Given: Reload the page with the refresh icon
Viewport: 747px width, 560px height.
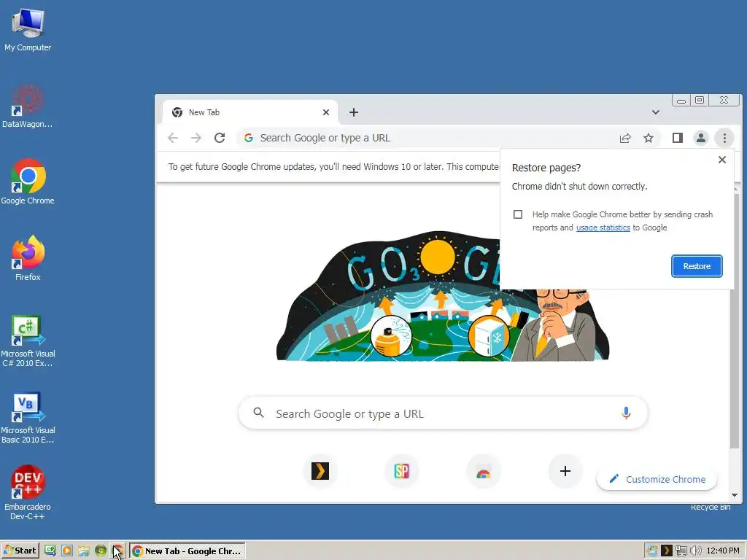Looking at the screenshot, I should pyautogui.click(x=220, y=138).
